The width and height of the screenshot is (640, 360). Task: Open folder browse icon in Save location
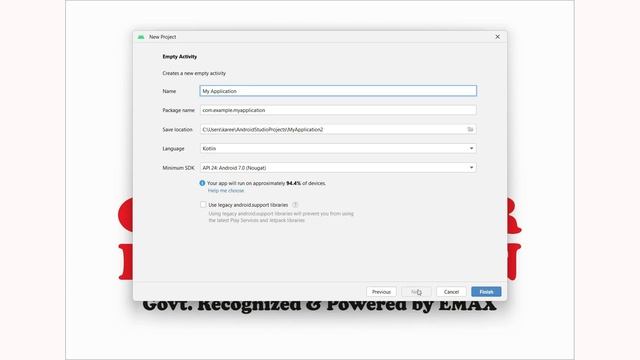[470, 129]
